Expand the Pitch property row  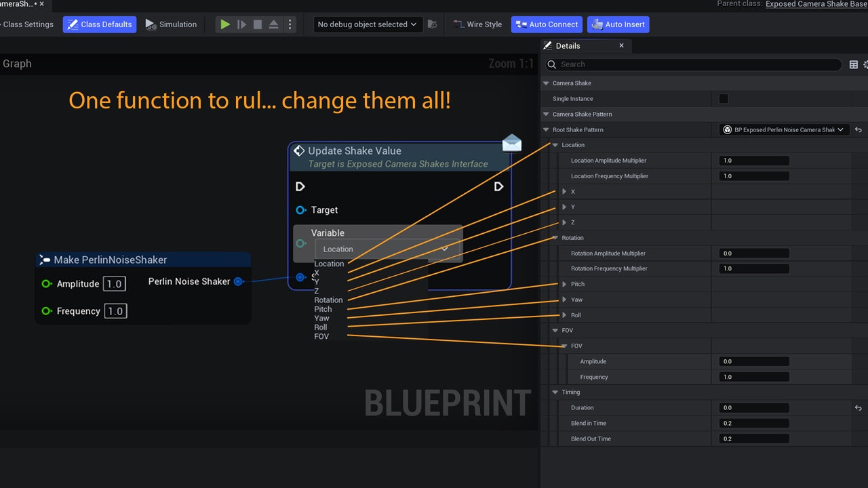coord(564,284)
